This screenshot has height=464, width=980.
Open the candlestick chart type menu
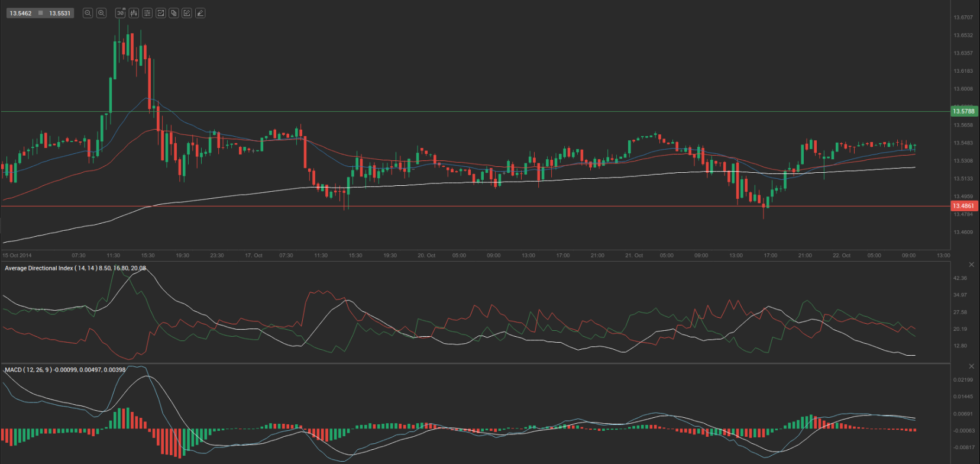click(134, 13)
